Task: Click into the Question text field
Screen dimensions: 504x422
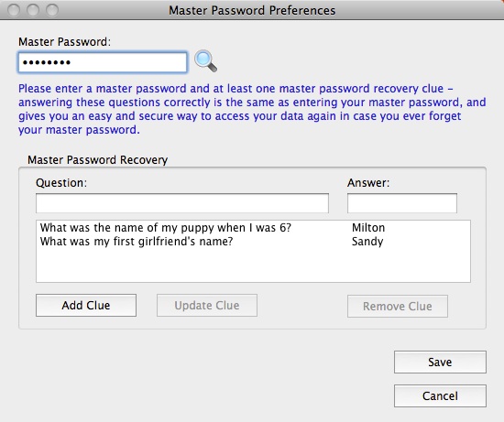Action: 182,203
